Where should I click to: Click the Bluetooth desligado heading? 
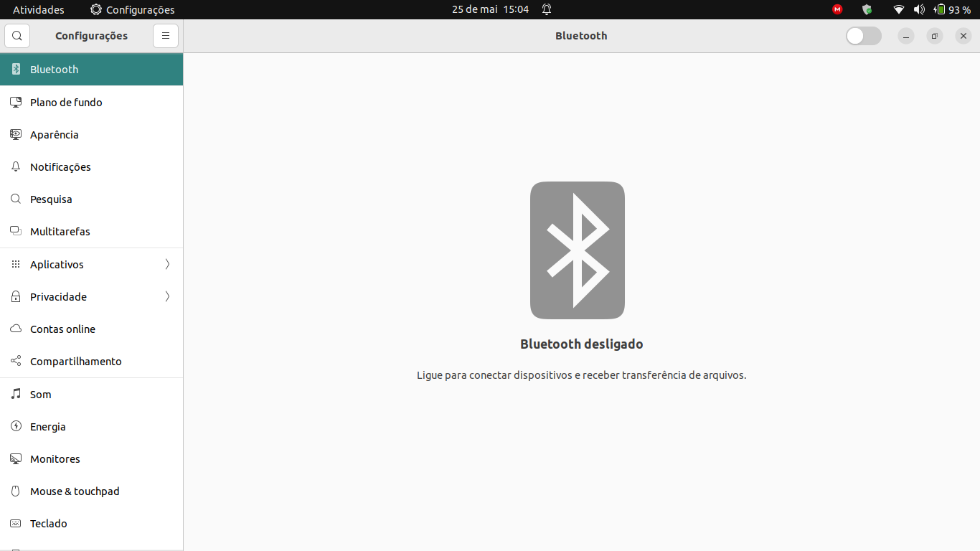[x=582, y=344]
